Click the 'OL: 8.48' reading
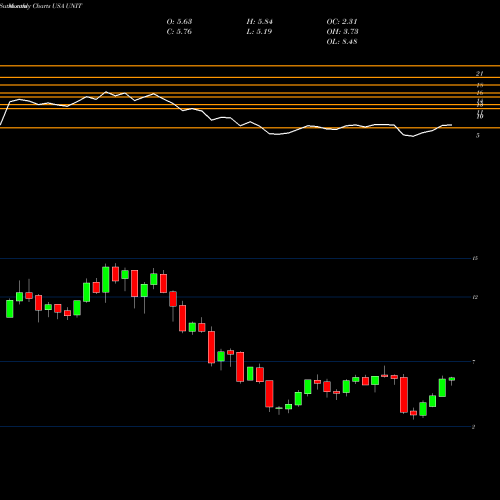 342,42
